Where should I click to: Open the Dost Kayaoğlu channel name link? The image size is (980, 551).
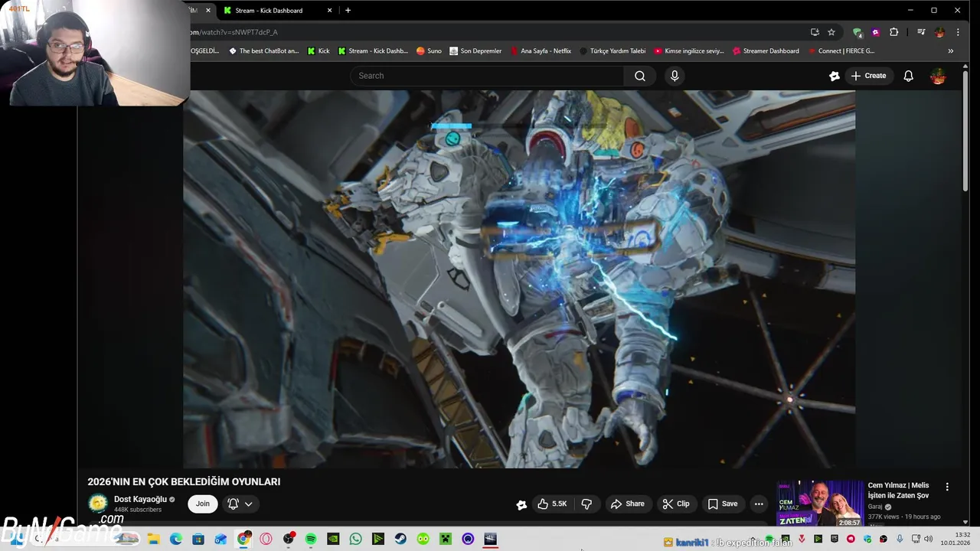[140, 499]
